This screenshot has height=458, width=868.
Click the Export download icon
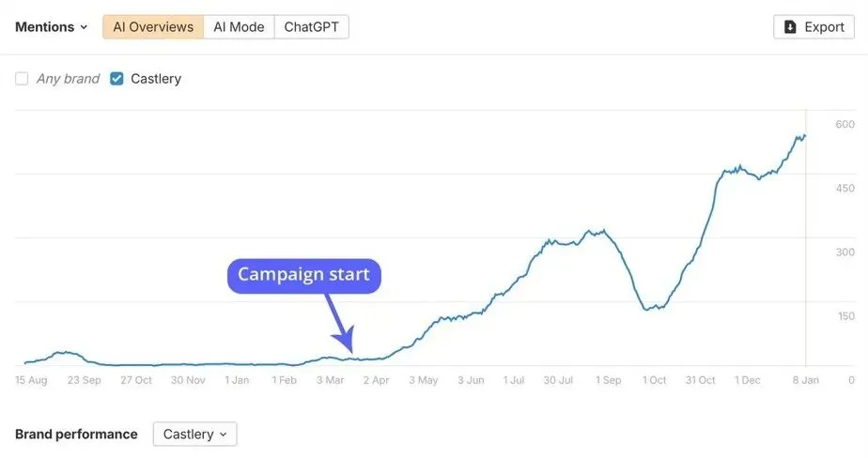pos(790,27)
